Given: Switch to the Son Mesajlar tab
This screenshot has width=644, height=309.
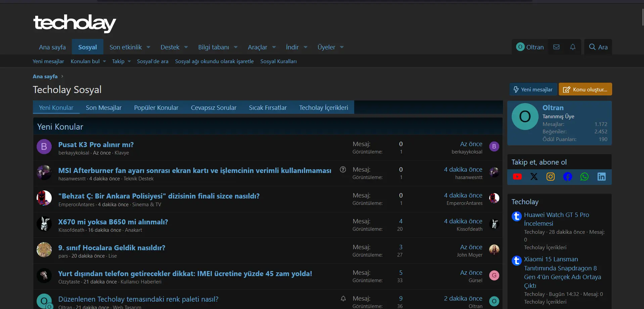Looking at the screenshot, I should (104, 107).
